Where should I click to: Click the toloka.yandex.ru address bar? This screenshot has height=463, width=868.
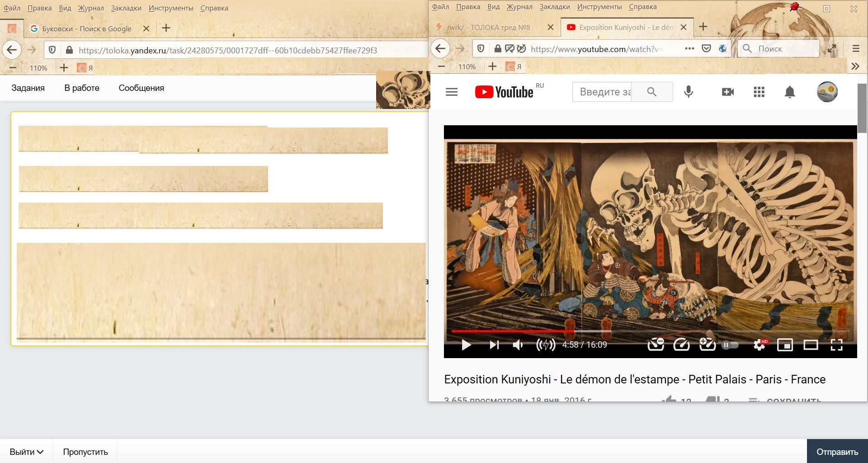click(x=236, y=50)
